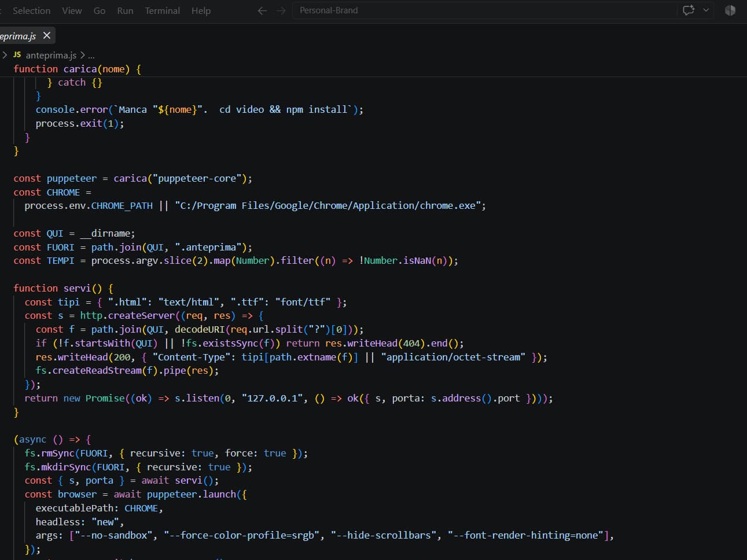Click the 'executablePath: CHROME,' line
Image resolution: width=747 pixels, height=560 pixels.
tap(99, 508)
